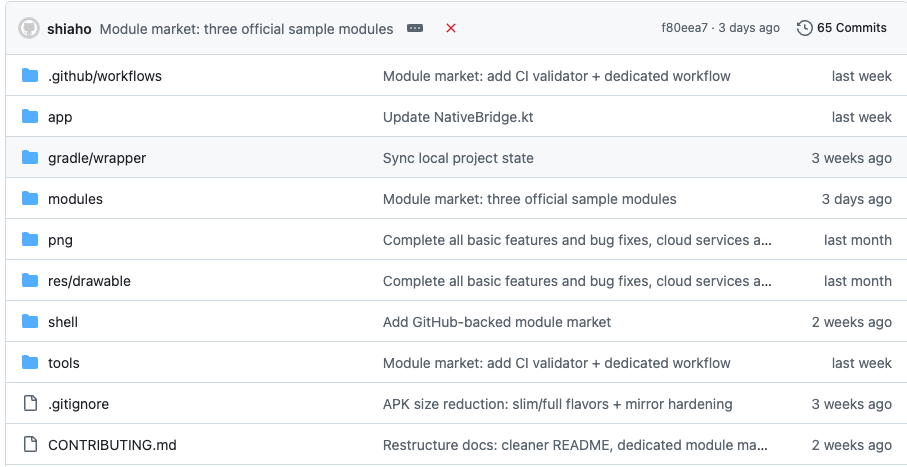907x467 pixels.
Task: Click 'last month' timestamp in png row
Action: [x=858, y=240]
